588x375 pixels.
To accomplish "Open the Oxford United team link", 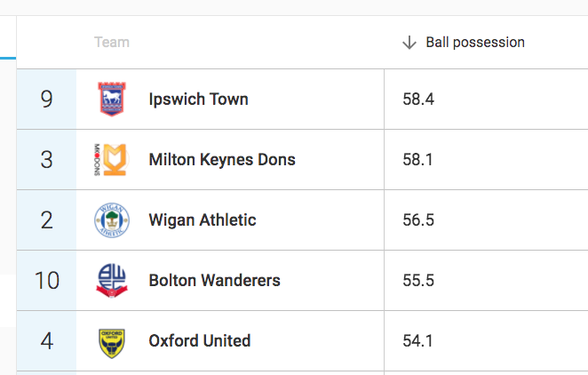I will (x=200, y=341).
